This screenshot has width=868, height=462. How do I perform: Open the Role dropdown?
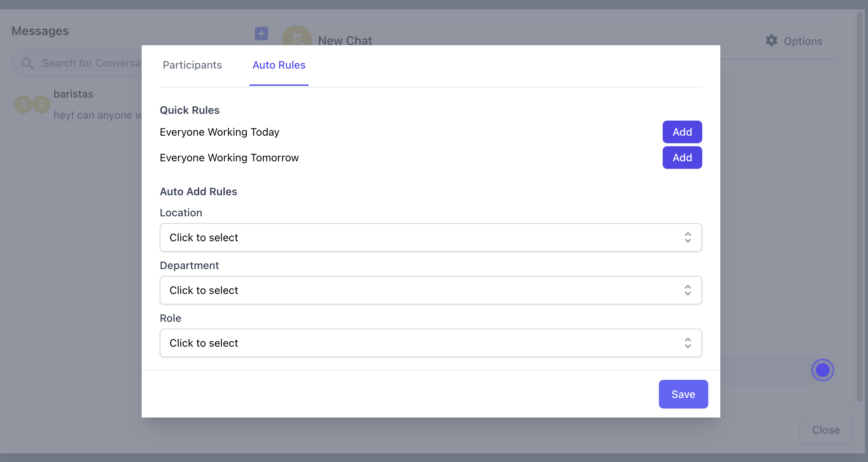click(x=430, y=343)
